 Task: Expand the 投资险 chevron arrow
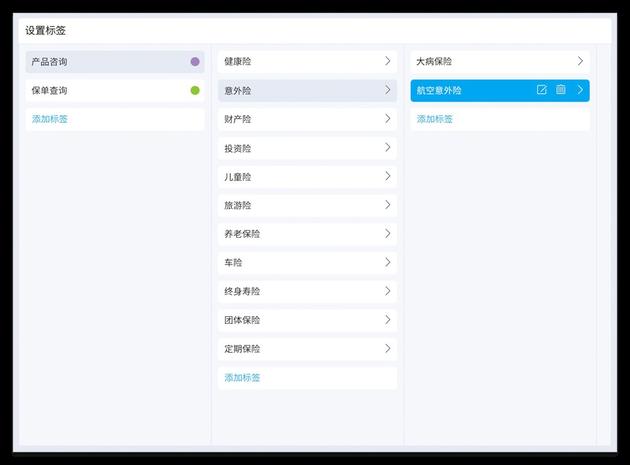[388, 147]
